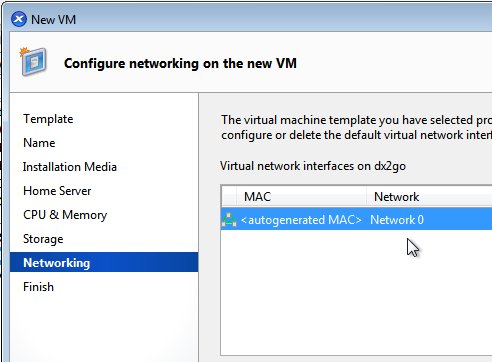Click the XenCenter icon in title bar

[19, 19]
